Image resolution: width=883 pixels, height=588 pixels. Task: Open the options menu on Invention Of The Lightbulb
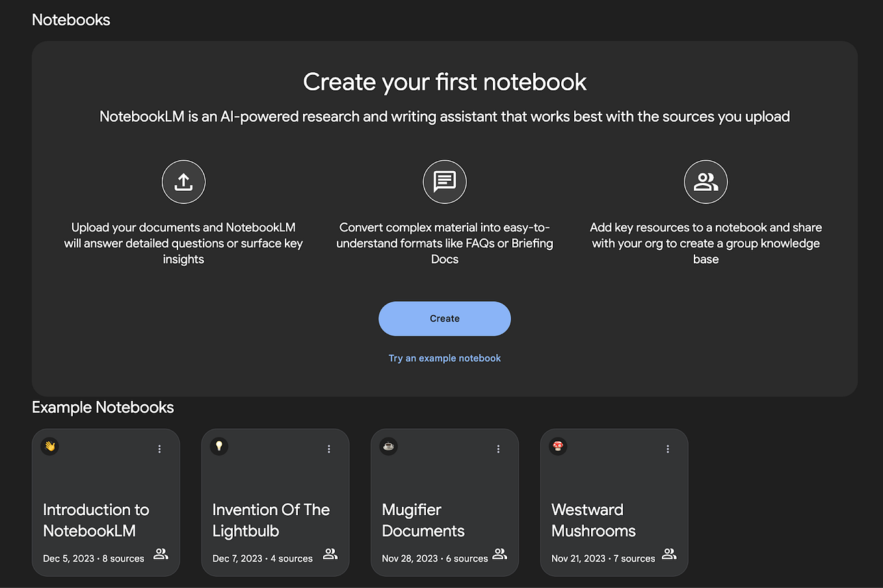(328, 448)
